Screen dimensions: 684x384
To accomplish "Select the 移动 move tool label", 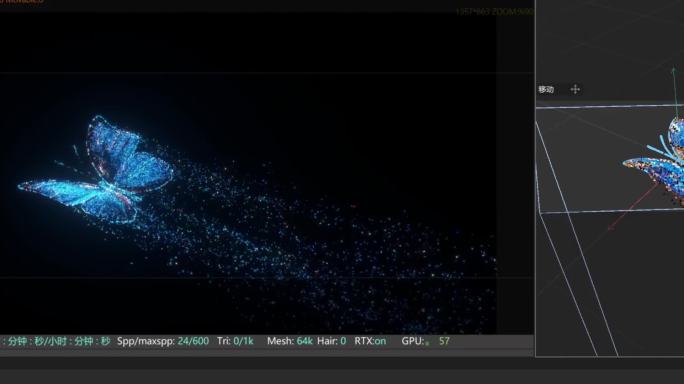I will point(546,89).
